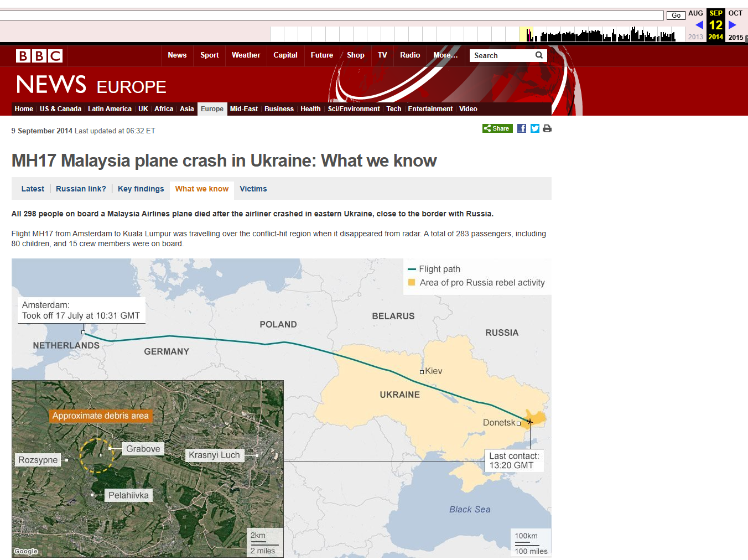This screenshot has height=560, width=748.
Task: Click the satellite debris area map inset
Action: pyautogui.click(x=148, y=469)
